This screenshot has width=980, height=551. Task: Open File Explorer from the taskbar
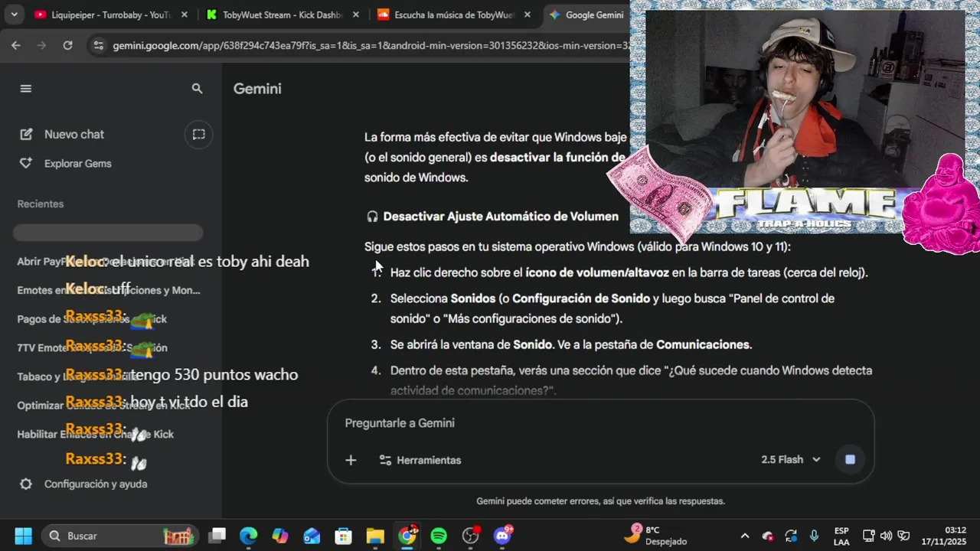tap(374, 536)
